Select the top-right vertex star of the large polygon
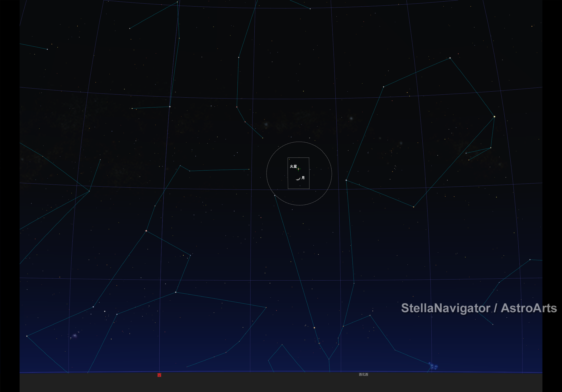 pyautogui.click(x=450, y=58)
